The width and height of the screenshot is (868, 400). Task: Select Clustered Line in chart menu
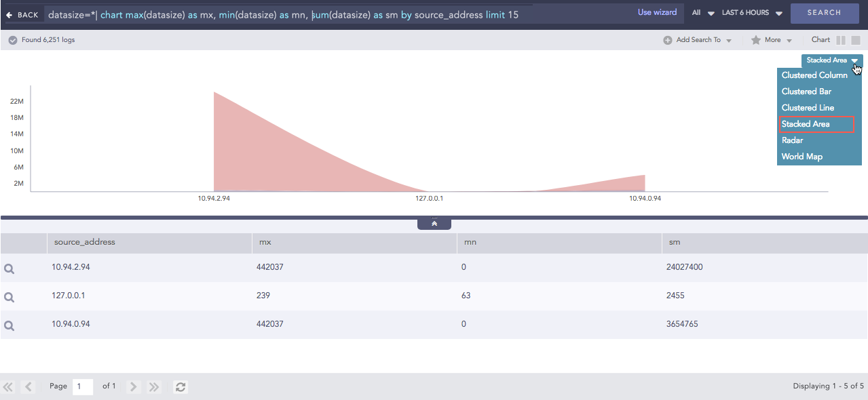coord(807,107)
